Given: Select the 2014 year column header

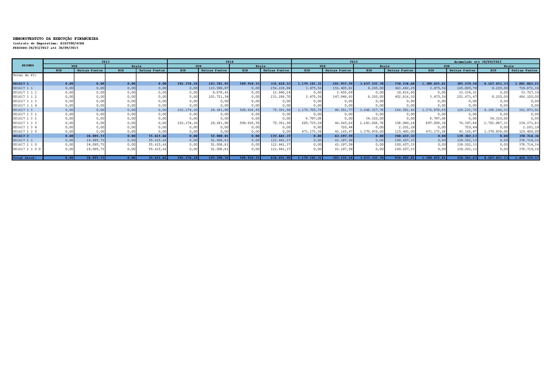Looking at the screenshot, I should pos(229,62).
